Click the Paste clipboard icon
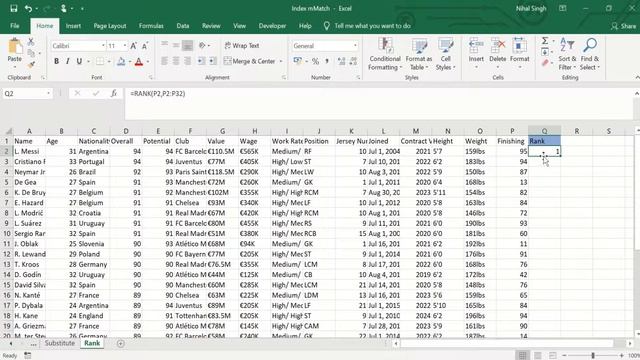 [x=15, y=47]
